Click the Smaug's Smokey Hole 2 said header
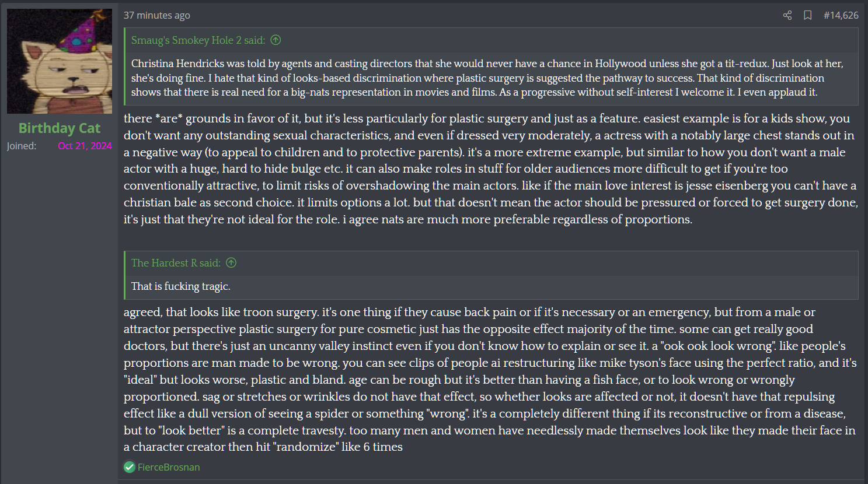 tap(198, 40)
